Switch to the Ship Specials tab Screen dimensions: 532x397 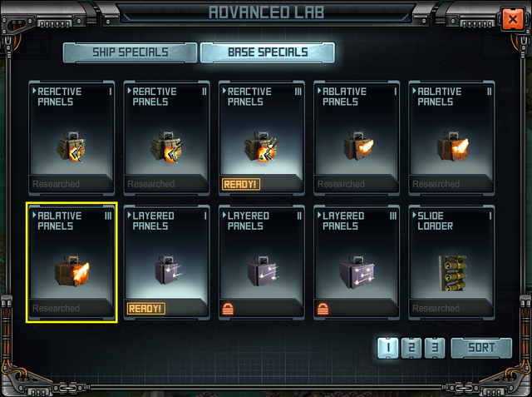(x=130, y=52)
